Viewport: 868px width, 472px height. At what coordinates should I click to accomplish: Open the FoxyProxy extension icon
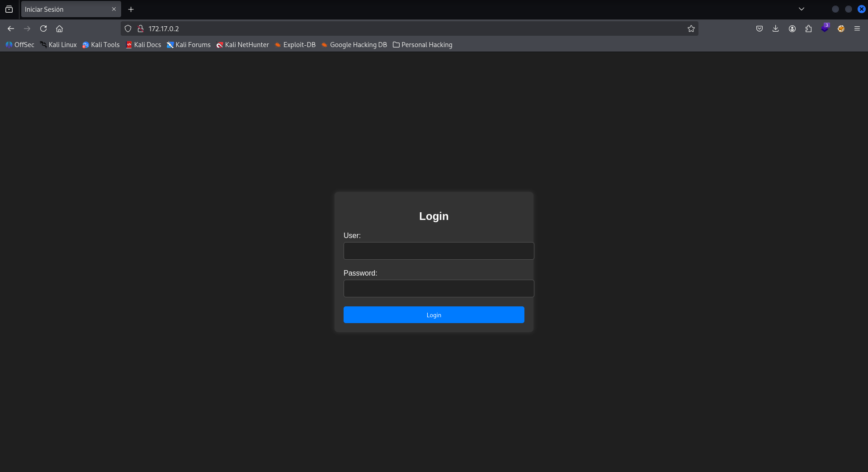pos(841,28)
